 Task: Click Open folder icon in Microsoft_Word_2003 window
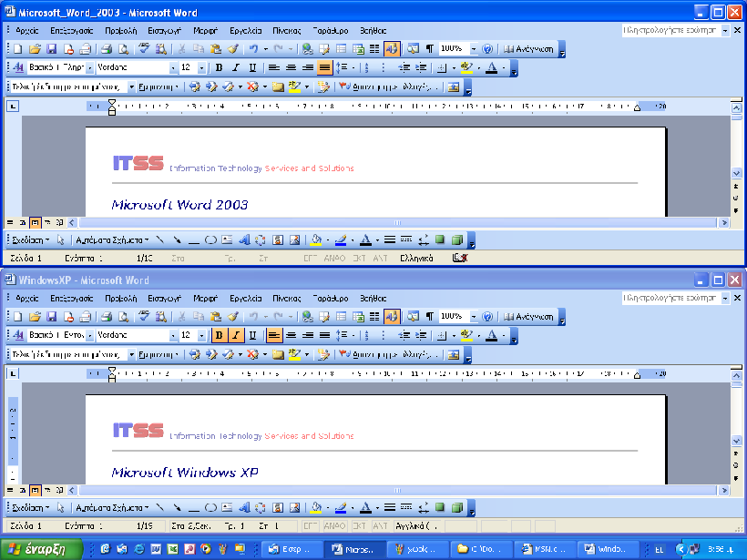35,49
